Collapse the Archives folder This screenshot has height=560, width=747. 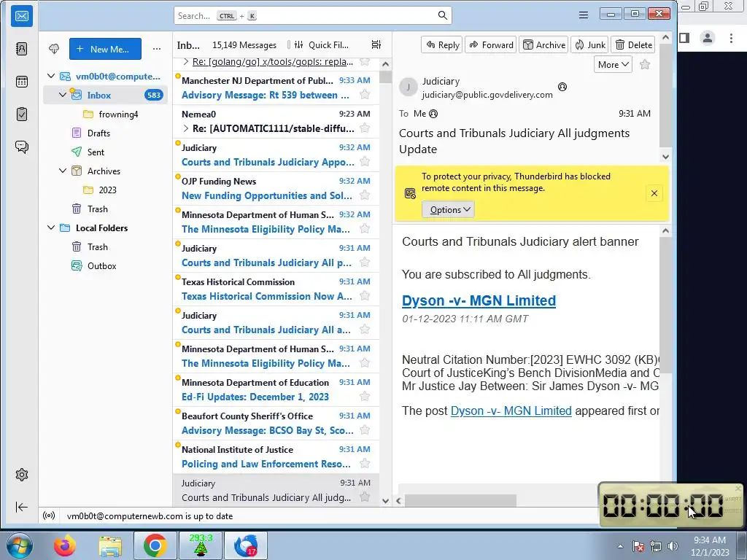point(63,171)
